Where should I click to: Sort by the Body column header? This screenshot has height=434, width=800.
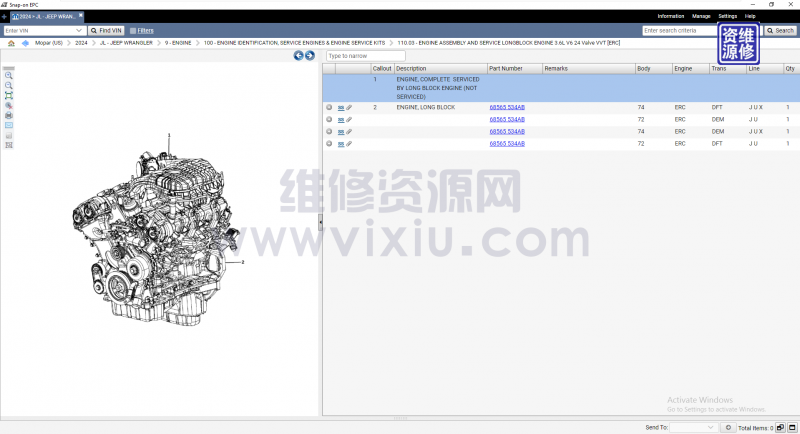(x=653, y=68)
